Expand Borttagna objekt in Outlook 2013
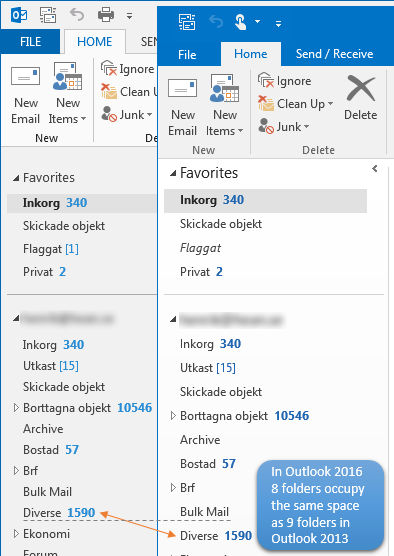394x556 pixels. 16,408
